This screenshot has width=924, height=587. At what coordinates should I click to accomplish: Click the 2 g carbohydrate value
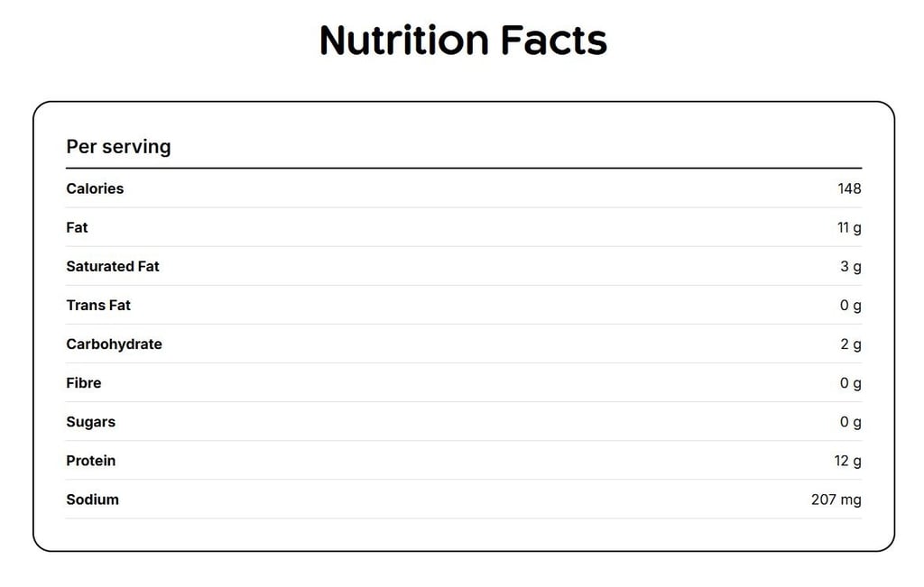pos(851,344)
